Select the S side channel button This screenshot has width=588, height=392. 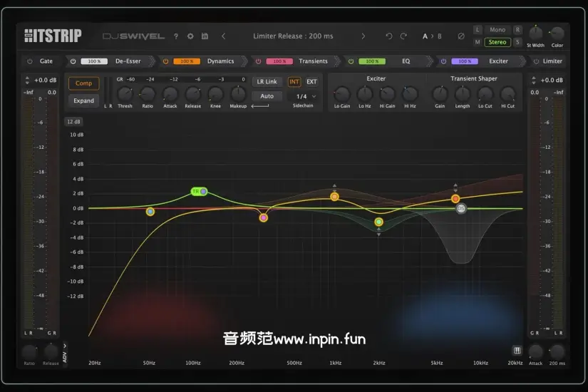coord(517,42)
